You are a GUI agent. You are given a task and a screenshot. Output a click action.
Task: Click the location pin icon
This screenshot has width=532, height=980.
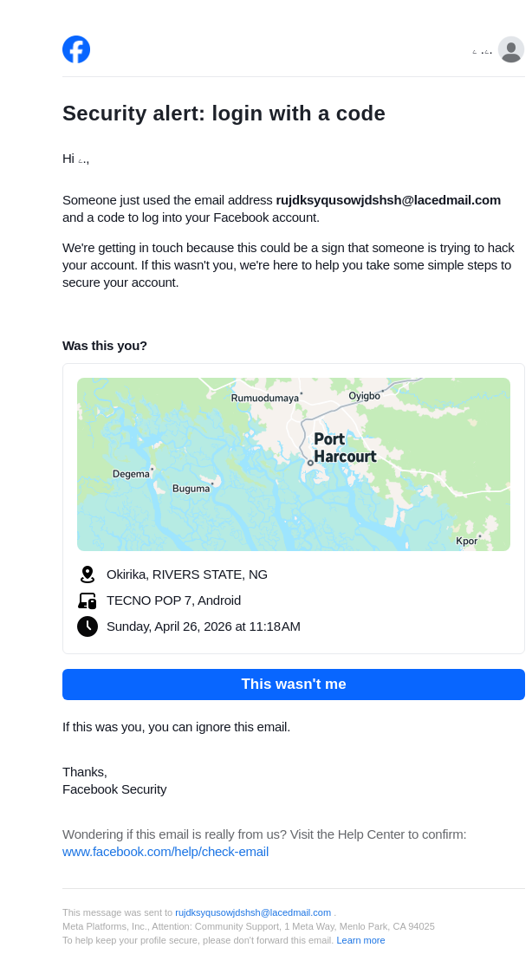(88, 574)
